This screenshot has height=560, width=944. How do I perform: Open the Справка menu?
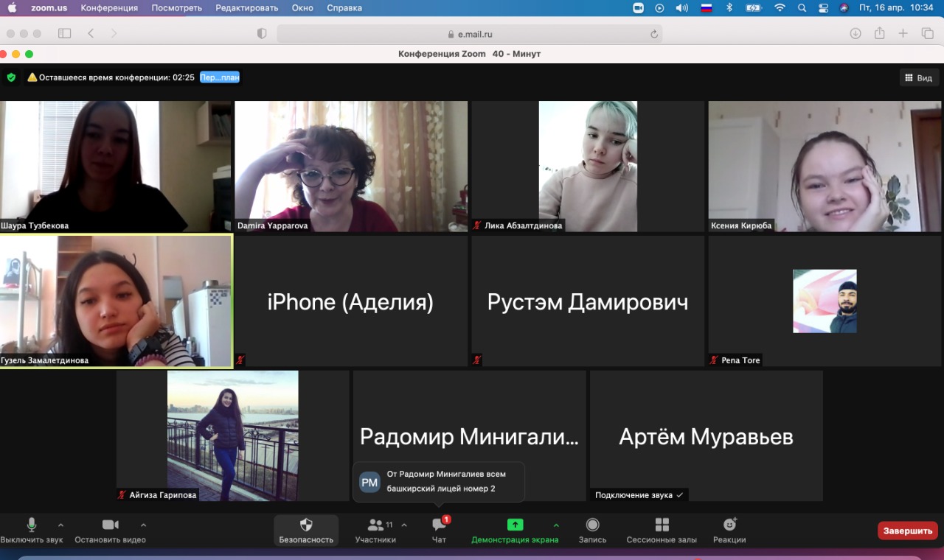[344, 8]
